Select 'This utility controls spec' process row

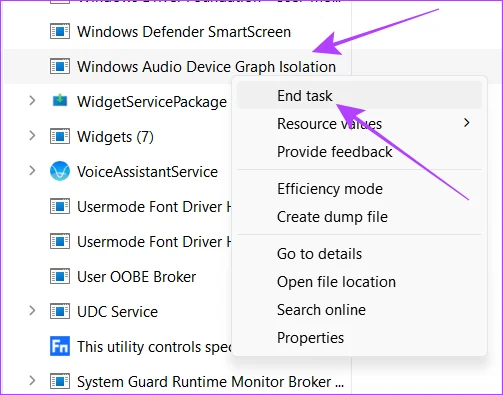(x=154, y=347)
